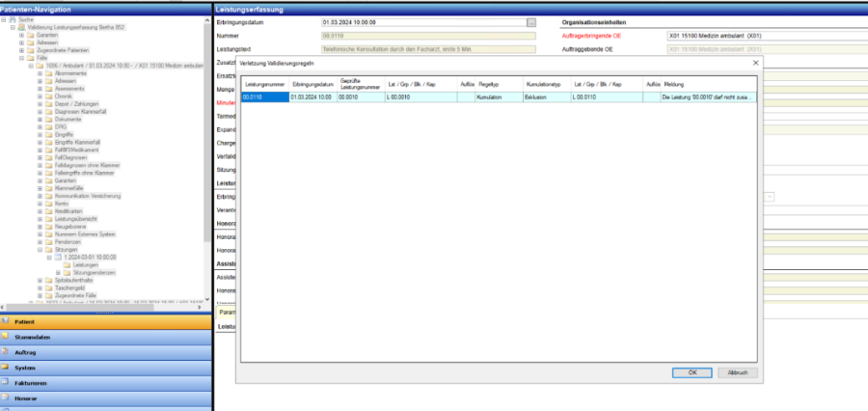Select Zugeordnete Fälle in the patient tree

click(x=75, y=296)
